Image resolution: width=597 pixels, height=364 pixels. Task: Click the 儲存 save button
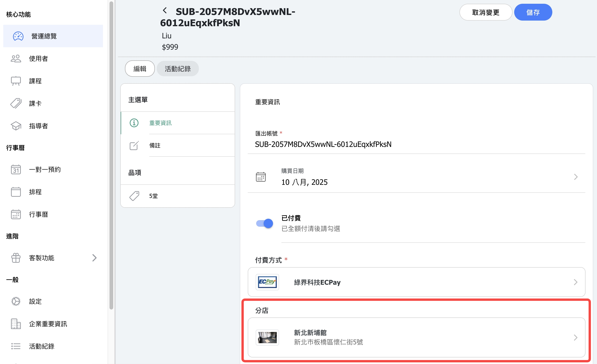(x=533, y=12)
